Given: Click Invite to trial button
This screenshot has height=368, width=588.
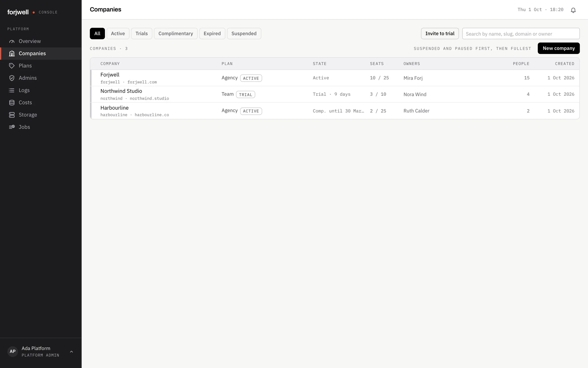Looking at the screenshot, I should tap(440, 34).
